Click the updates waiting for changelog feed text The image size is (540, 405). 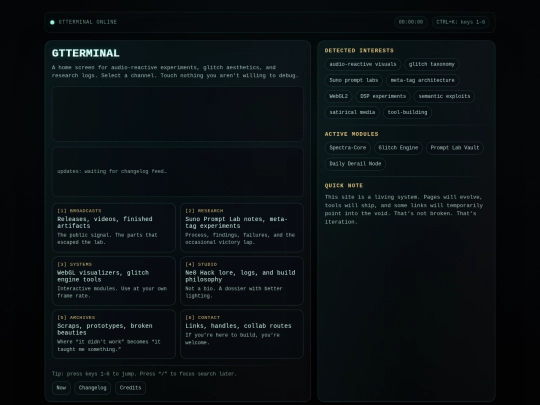pyautogui.click(x=112, y=171)
